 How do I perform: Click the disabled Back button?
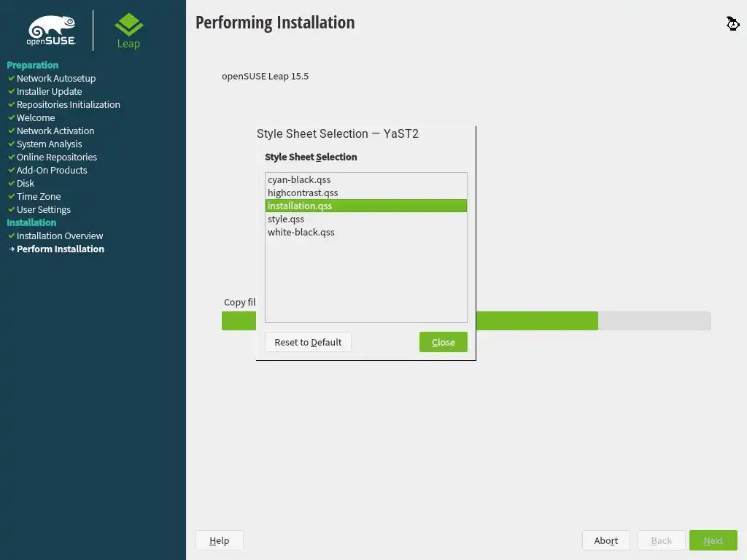(x=661, y=540)
